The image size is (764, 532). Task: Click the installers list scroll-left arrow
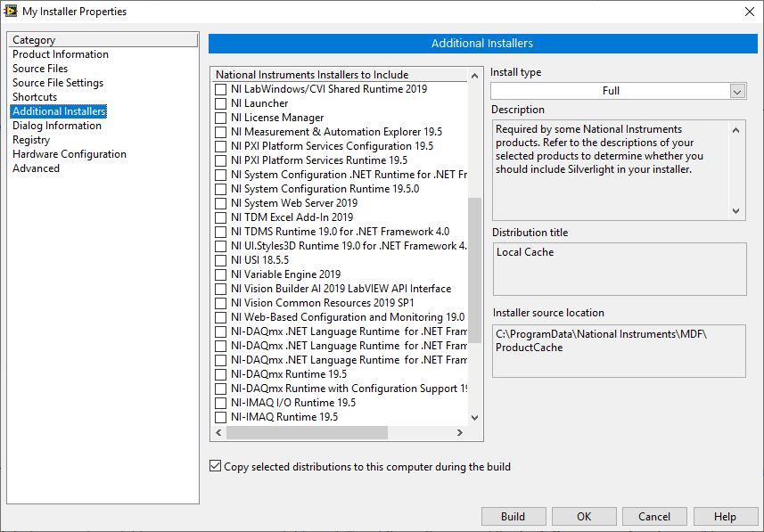point(218,432)
